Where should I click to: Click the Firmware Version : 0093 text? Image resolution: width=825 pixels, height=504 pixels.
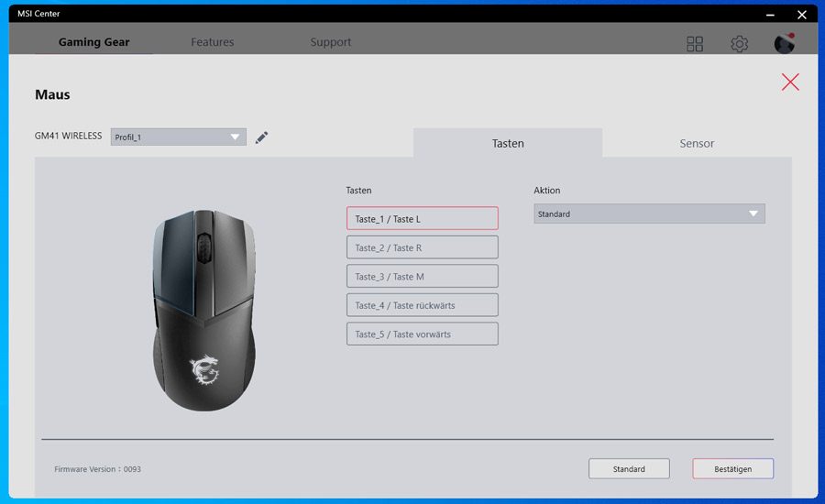[x=97, y=469]
